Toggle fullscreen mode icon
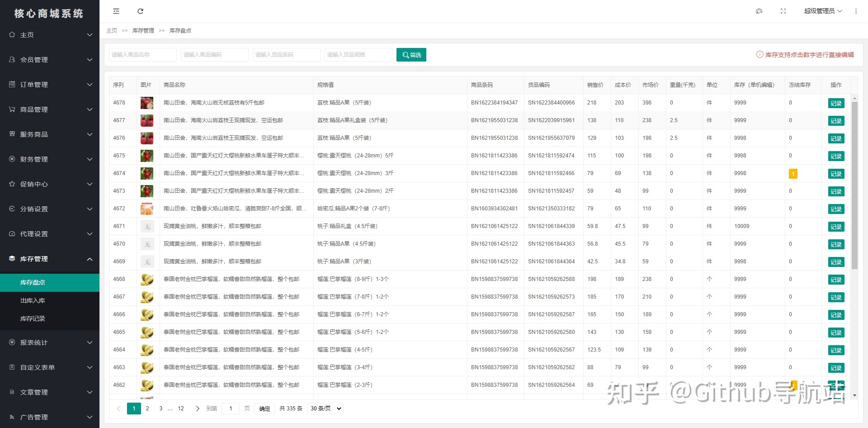Viewport: 868px width, 428px height. [x=783, y=11]
